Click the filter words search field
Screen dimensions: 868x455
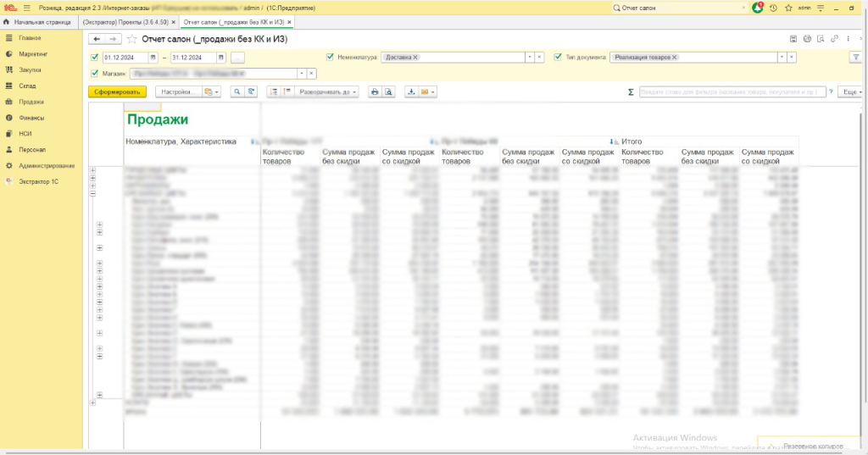tap(732, 92)
